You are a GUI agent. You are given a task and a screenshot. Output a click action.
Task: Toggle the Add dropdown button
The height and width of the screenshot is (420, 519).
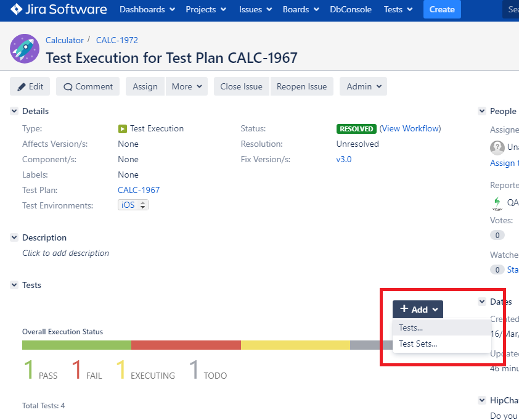(x=418, y=310)
